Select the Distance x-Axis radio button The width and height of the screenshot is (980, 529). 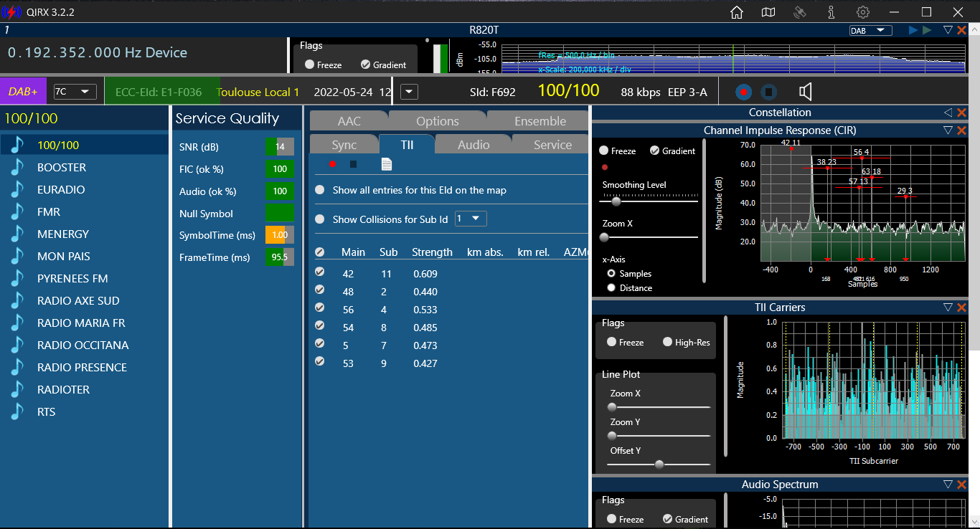pos(611,287)
